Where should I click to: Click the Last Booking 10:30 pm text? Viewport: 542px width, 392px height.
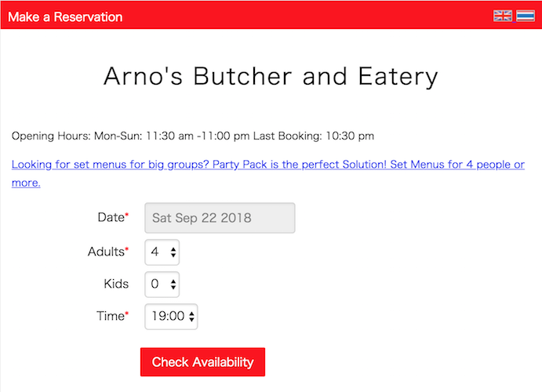[x=314, y=136]
